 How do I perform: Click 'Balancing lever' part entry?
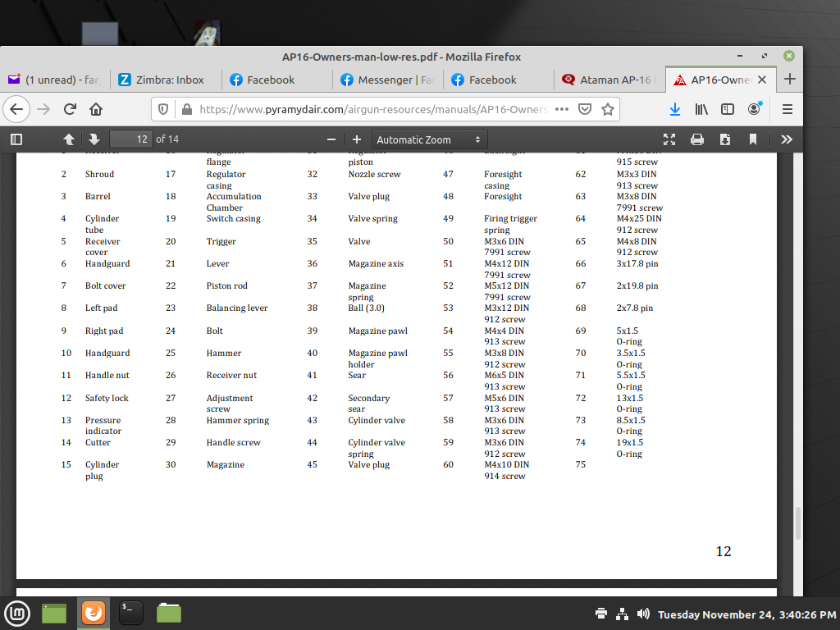tap(237, 308)
